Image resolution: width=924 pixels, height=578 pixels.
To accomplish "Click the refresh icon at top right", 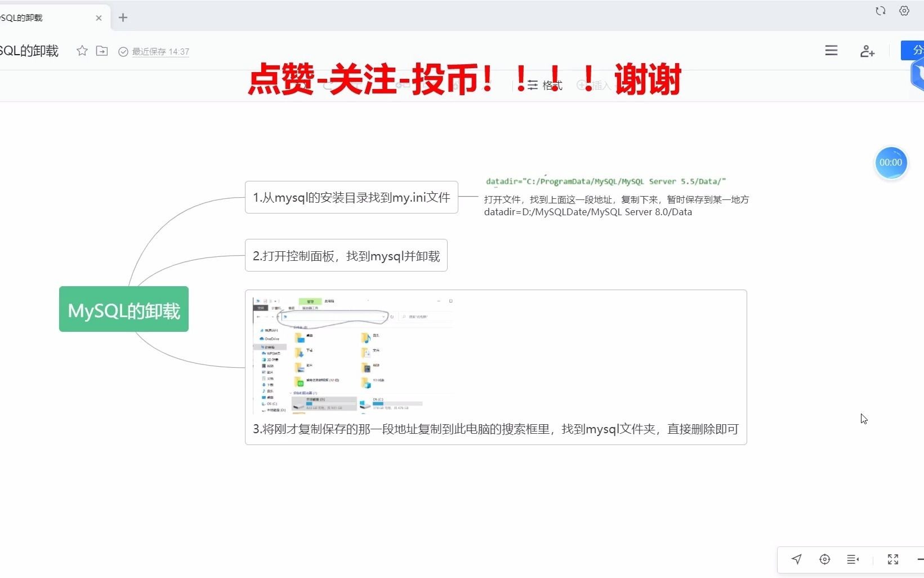I will [x=881, y=11].
